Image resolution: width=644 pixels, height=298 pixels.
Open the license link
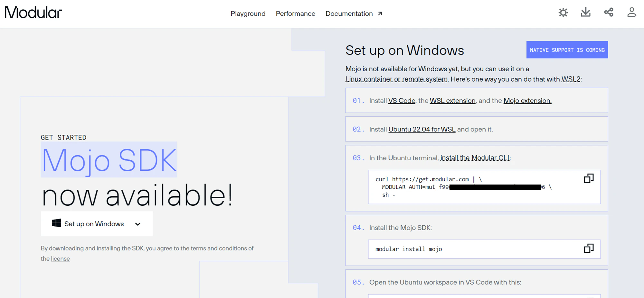pyautogui.click(x=60, y=259)
